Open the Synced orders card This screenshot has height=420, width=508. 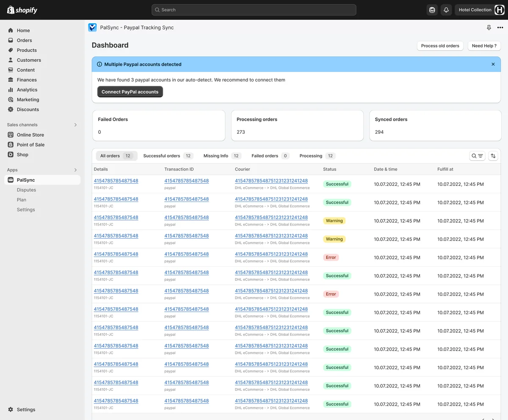click(435, 126)
